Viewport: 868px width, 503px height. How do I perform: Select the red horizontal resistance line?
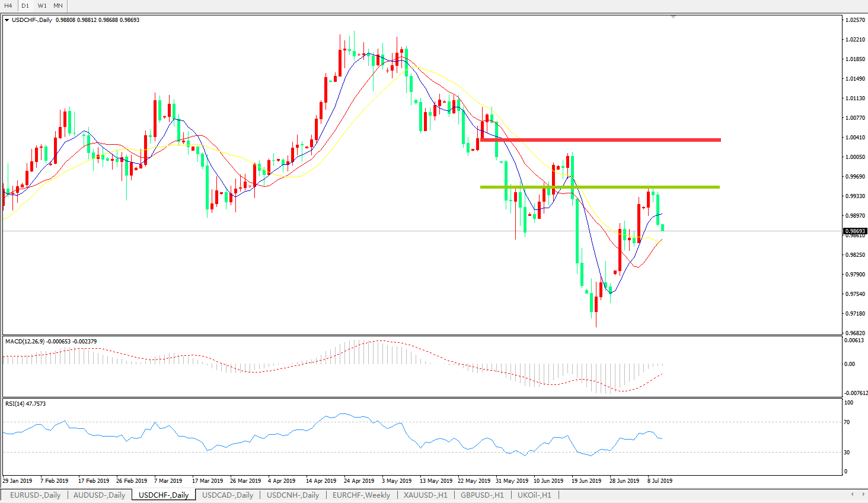[600, 140]
